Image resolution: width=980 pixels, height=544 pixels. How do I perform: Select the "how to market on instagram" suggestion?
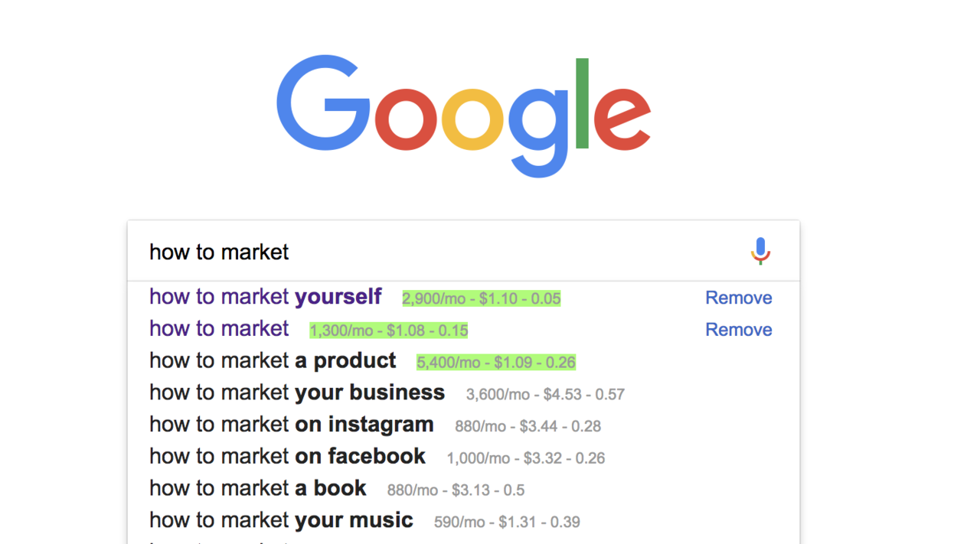click(291, 425)
